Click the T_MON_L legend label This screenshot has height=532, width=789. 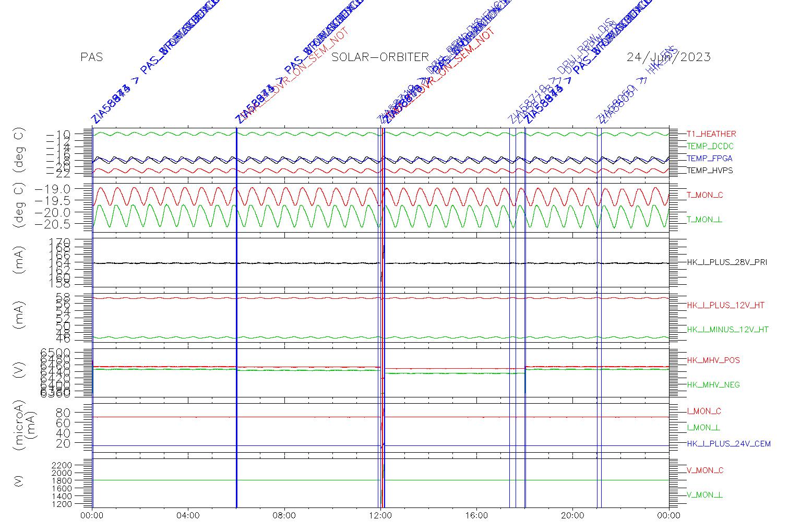(x=704, y=220)
